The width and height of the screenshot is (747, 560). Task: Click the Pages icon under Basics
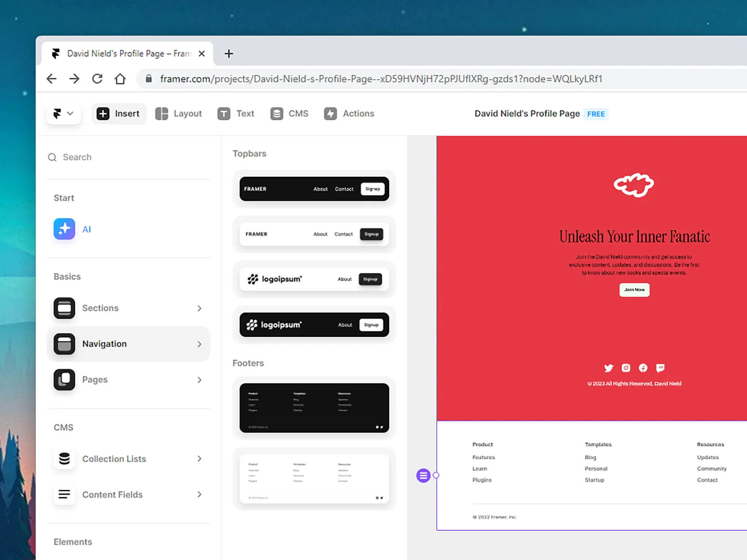pos(64,379)
